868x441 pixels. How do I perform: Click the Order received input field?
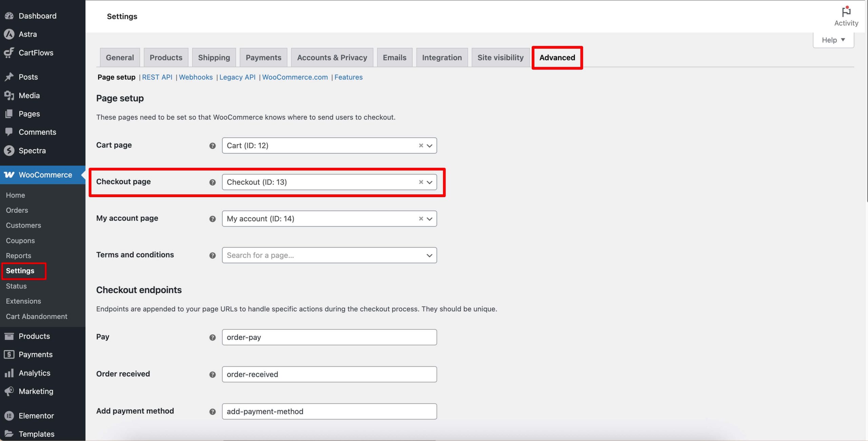point(329,375)
